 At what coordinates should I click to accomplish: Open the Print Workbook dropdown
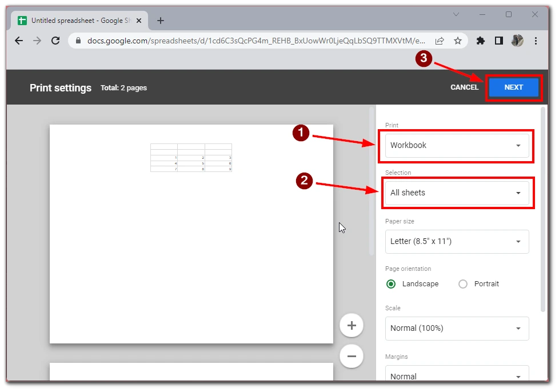pyautogui.click(x=457, y=146)
